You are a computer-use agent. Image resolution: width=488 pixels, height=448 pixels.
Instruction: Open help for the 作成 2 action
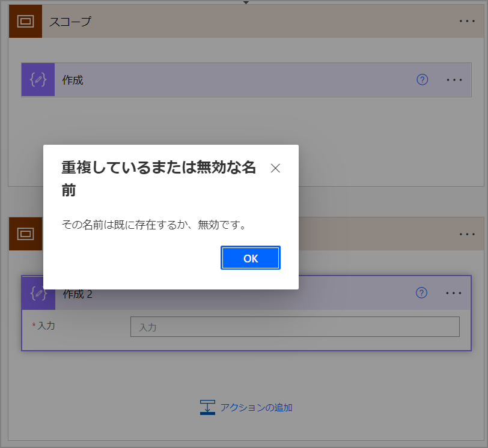click(421, 293)
